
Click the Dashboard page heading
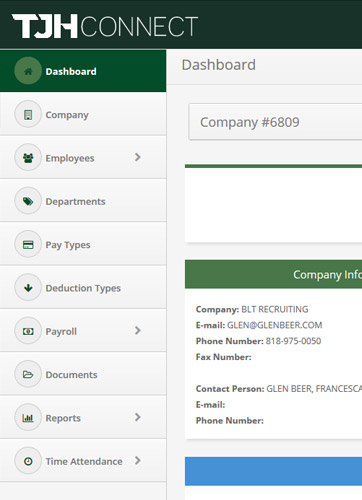pyautogui.click(x=219, y=65)
